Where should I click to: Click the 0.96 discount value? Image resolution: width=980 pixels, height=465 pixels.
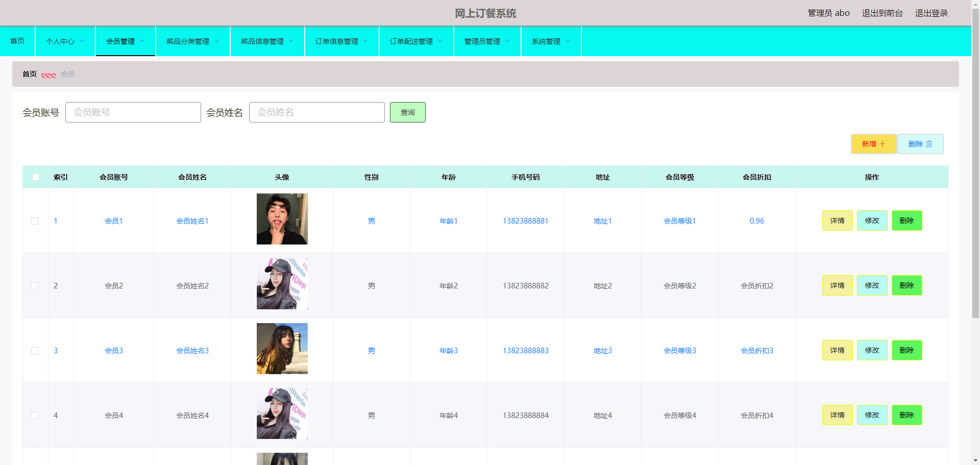[x=757, y=221]
